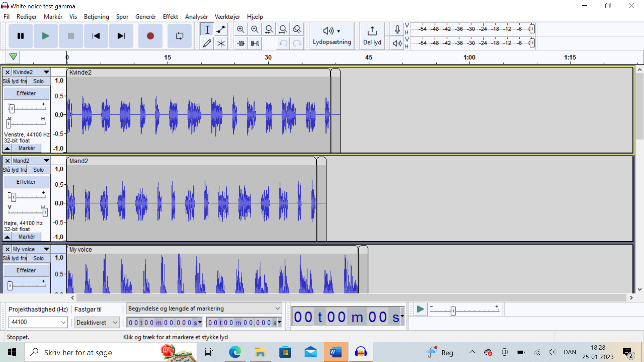Open Word from the taskbar
The image size is (644, 362).
(336, 352)
